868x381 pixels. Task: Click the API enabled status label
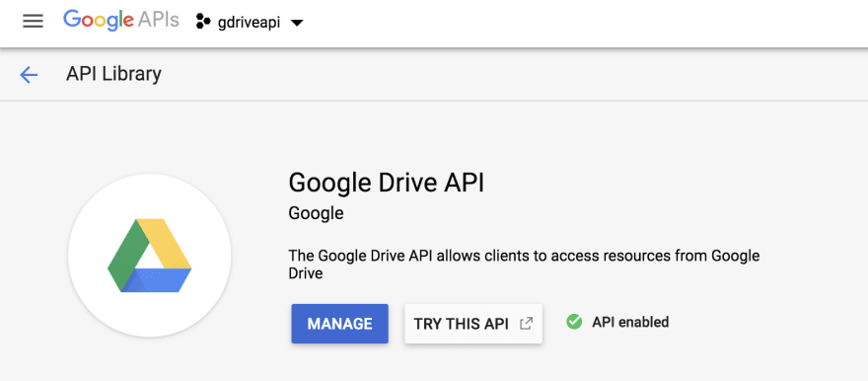pos(630,322)
